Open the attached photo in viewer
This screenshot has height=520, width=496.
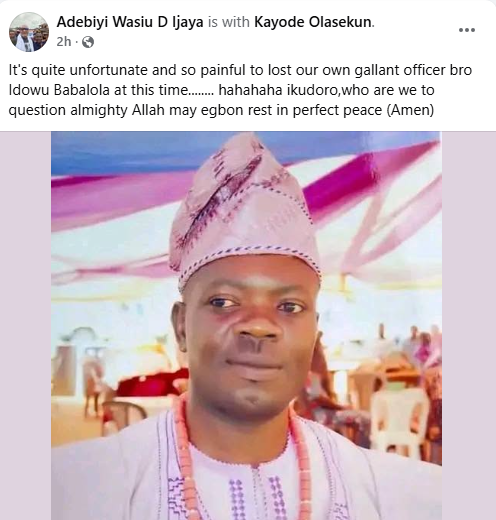pos(246,326)
